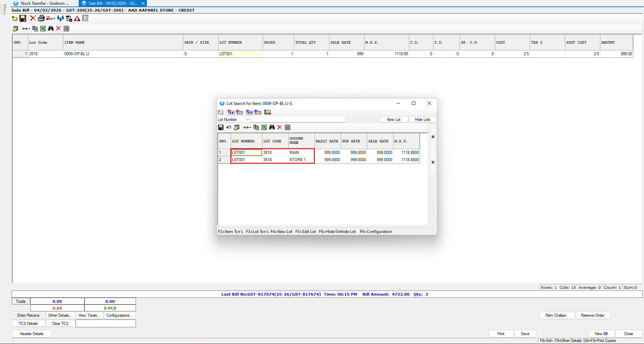Viewport: 644px width, 344px height.
Task: Click the binoculars find icon in Lot Search
Action: pos(272,127)
